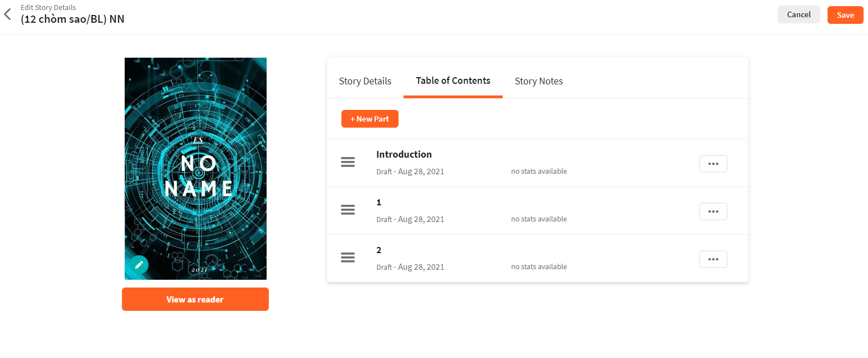
Task: Cancel editing the story
Action: [x=799, y=14]
